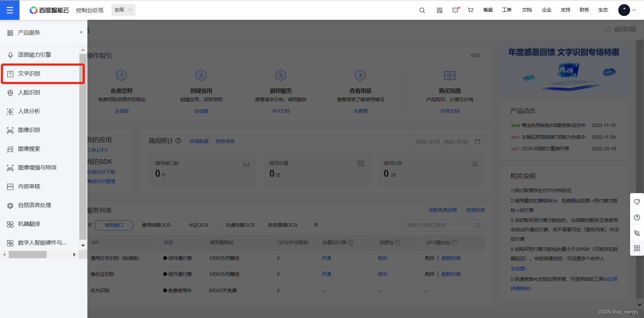Open the 文档 top menu
Image resolution: width=644 pixels, height=318 pixels.
pyautogui.click(x=527, y=10)
